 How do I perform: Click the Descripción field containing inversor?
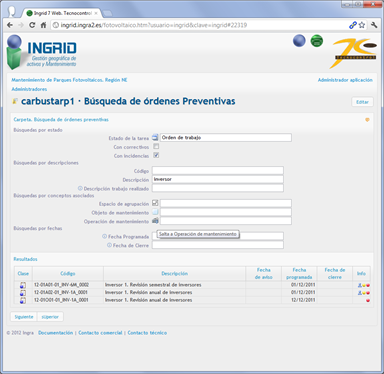218,179
